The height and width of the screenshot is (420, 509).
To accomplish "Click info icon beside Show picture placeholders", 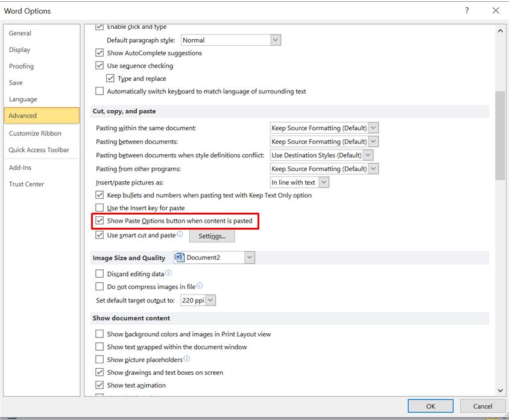I will tap(187, 359).
